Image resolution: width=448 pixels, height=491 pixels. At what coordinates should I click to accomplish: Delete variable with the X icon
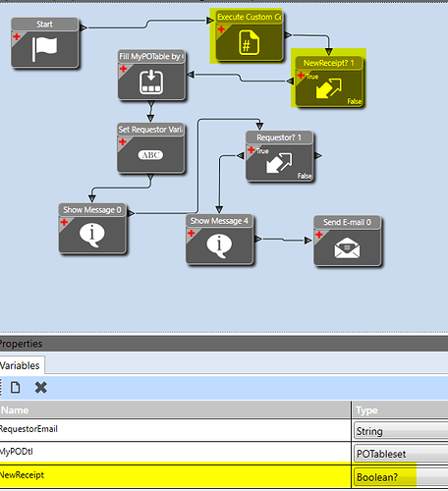point(41,387)
